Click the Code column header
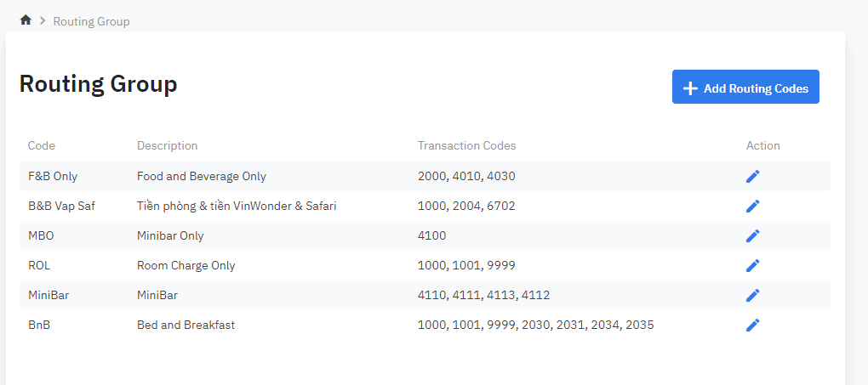868x385 pixels. pyautogui.click(x=42, y=145)
